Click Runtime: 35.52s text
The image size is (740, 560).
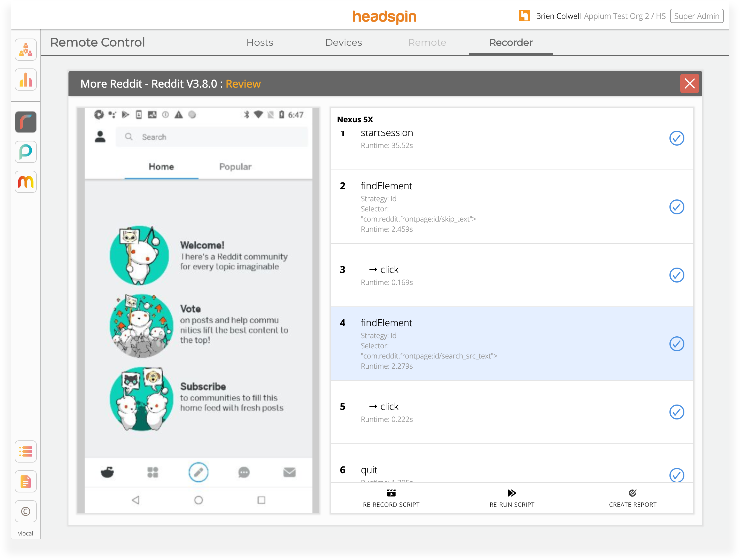[387, 146]
